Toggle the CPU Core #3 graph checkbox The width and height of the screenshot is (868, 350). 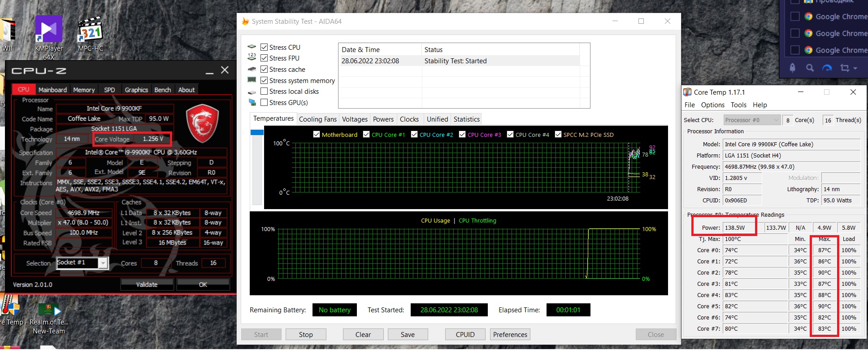point(462,135)
